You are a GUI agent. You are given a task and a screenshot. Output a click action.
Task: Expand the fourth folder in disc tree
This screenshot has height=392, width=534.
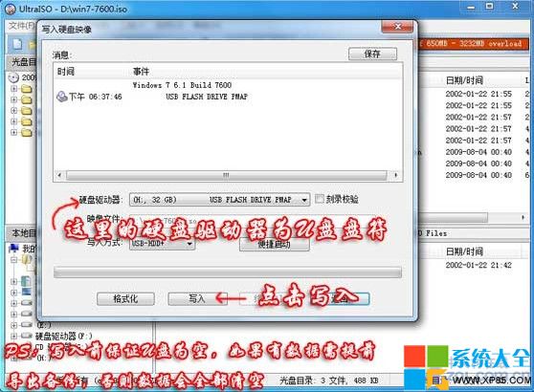(13, 121)
